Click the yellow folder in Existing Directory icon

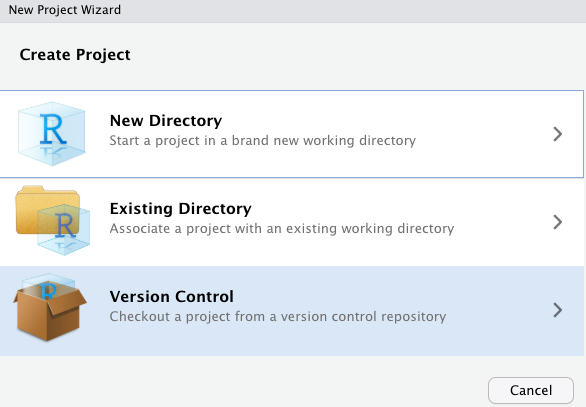(x=47, y=210)
